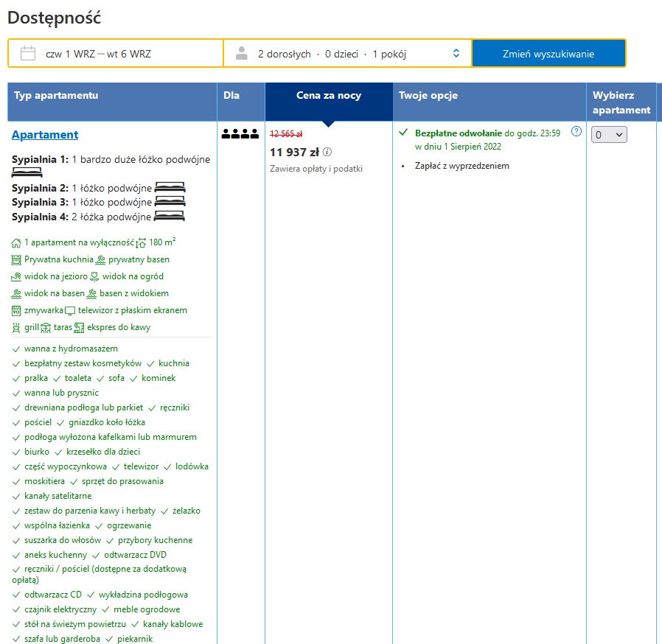Open the 2 dorosłych · 0 dzieci · 1 pokój field
662x644 pixels.
coord(347,54)
